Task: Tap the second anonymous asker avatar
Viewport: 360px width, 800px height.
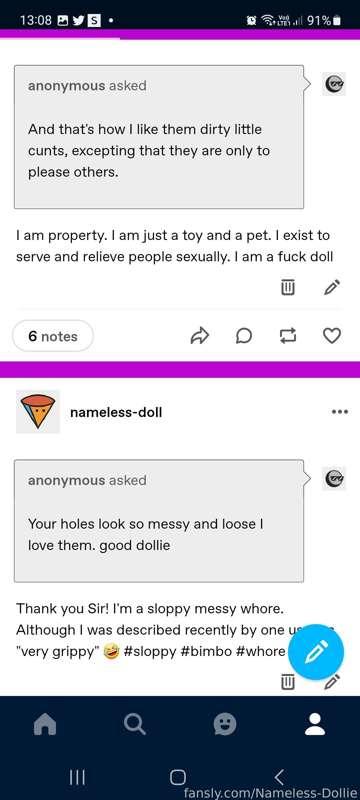Action: click(x=334, y=479)
